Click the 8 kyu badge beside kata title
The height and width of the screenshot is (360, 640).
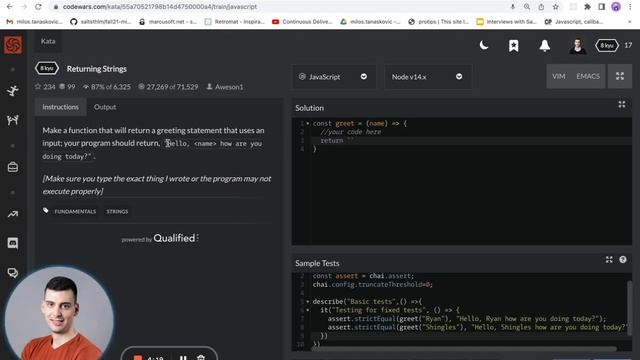pos(47,69)
